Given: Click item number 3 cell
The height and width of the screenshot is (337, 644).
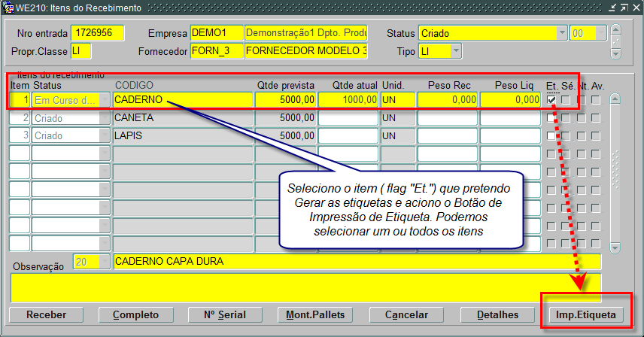Looking at the screenshot, I should point(20,136).
